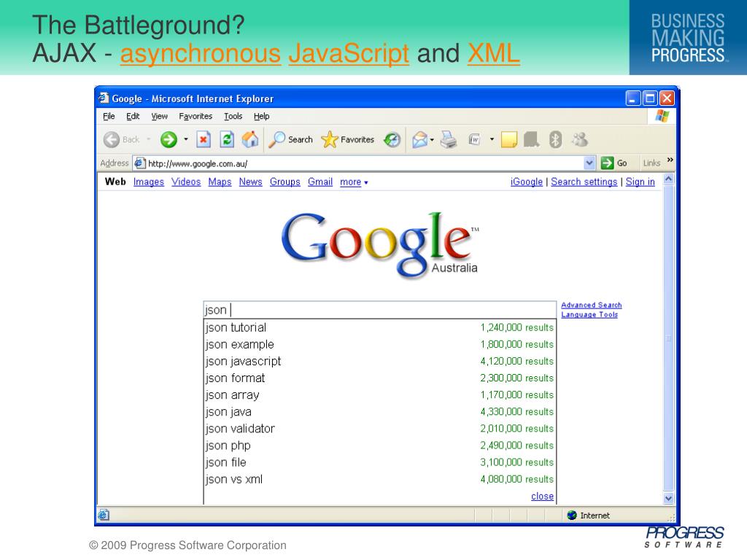
Task: Click the Messenger people icon
Action: pyautogui.click(x=580, y=139)
